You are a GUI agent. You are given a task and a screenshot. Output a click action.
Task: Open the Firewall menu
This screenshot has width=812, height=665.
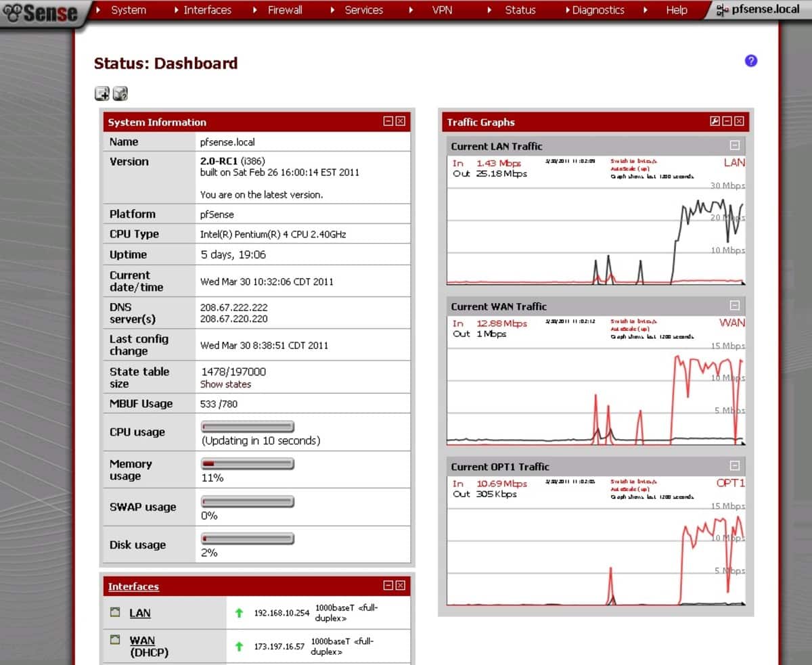point(285,10)
